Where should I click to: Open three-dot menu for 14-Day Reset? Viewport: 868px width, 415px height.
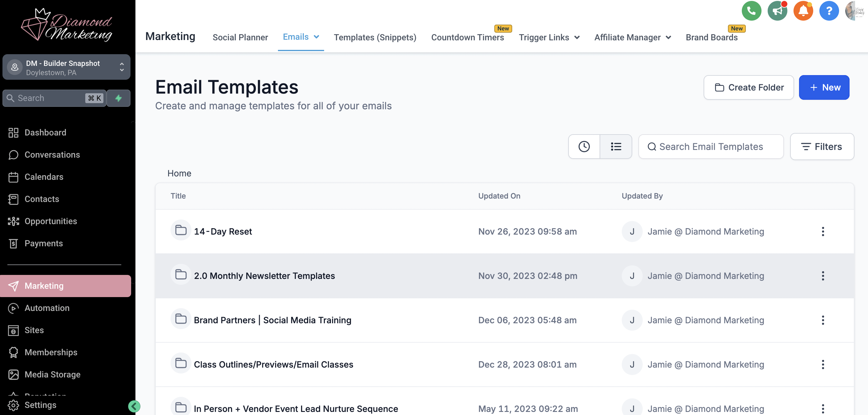(x=822, y=232)
